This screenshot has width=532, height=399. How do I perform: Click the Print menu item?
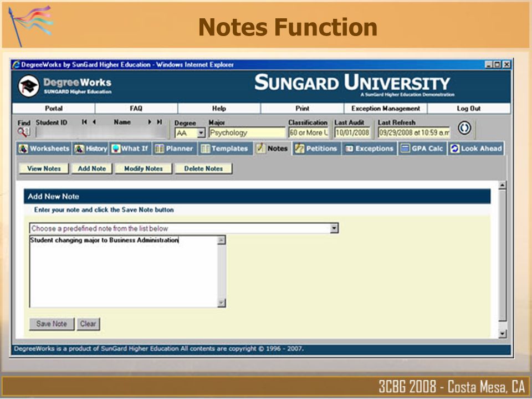point(302,108)
